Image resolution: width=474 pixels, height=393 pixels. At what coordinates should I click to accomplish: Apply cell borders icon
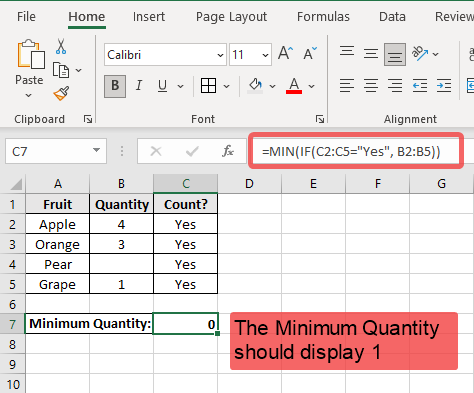pyautogui.click(x=208, y=86)
